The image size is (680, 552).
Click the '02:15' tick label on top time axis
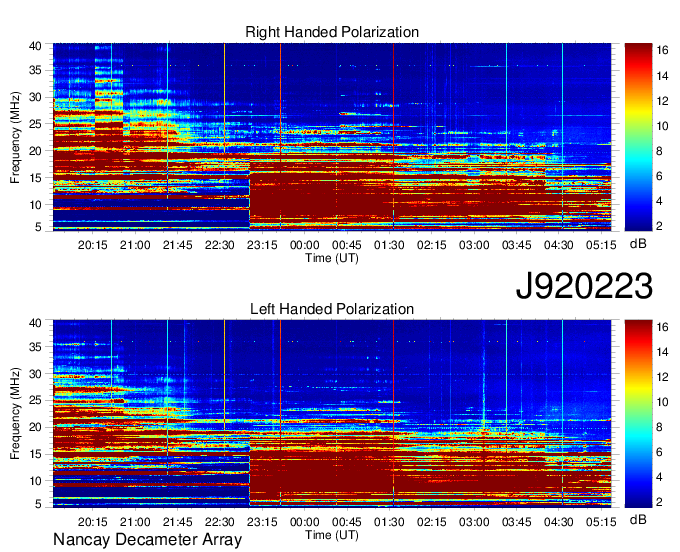click(432, 245)
